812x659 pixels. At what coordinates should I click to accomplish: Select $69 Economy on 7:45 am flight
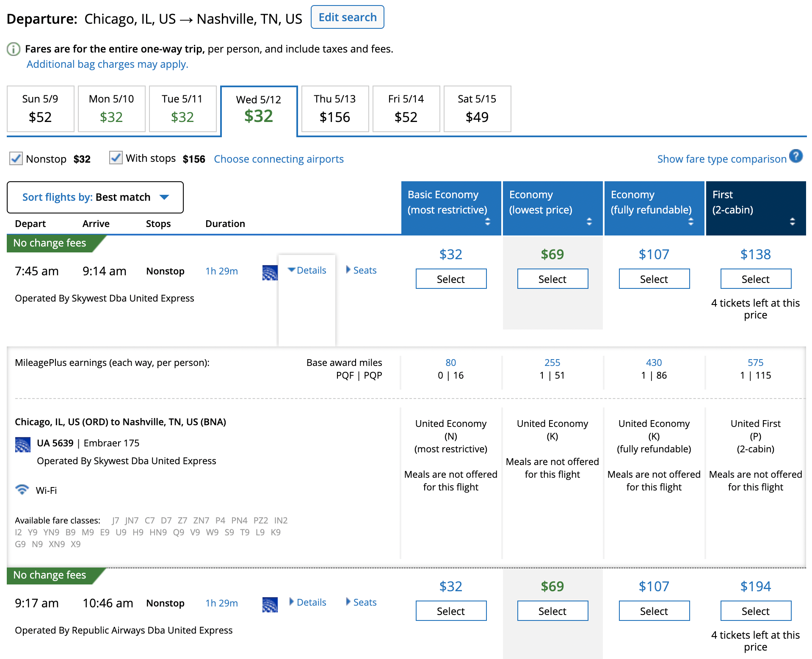552,279
